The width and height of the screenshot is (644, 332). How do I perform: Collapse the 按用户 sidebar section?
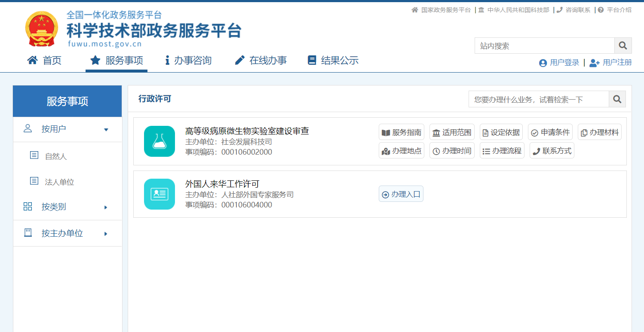coord(67,129)
